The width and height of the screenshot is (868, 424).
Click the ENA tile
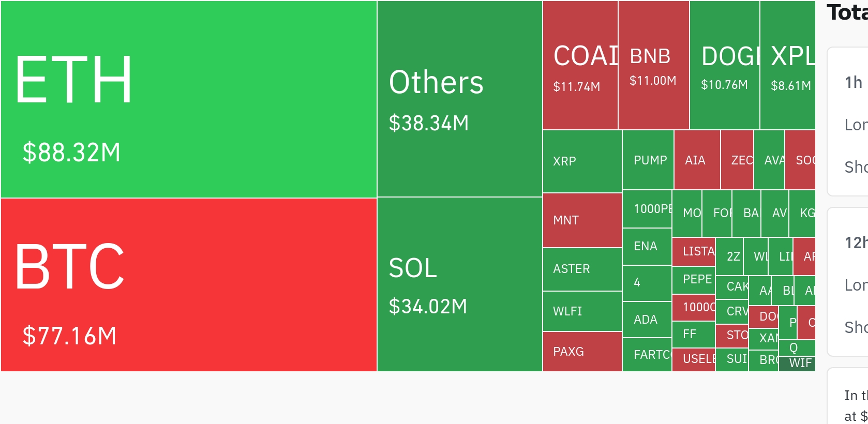647,247
